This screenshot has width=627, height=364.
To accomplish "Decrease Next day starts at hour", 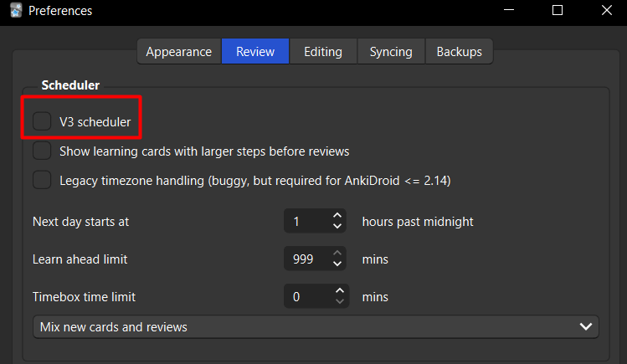I will [337, 227].
